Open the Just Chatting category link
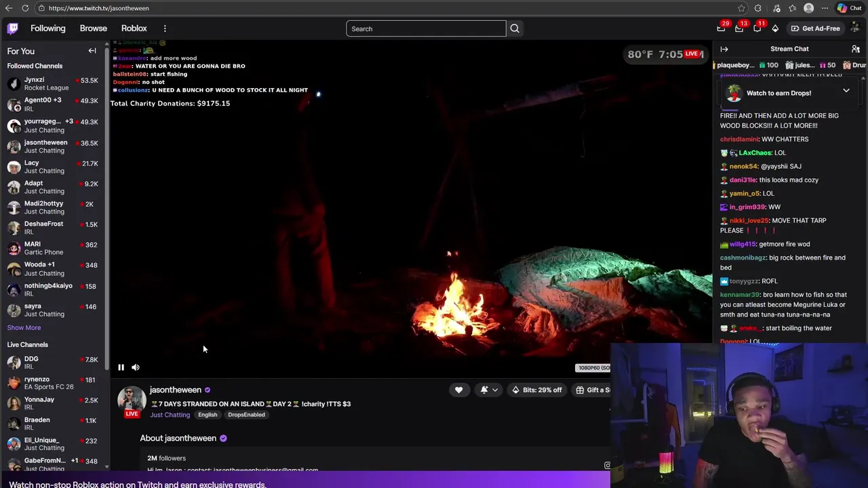 170,415
